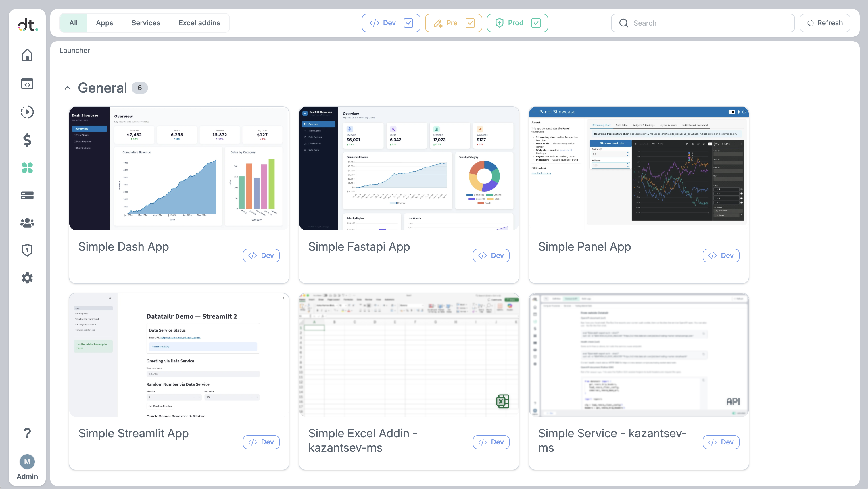Switch to the All tab
The height and width of the screenshot is (489, 868).
[74, 23]
